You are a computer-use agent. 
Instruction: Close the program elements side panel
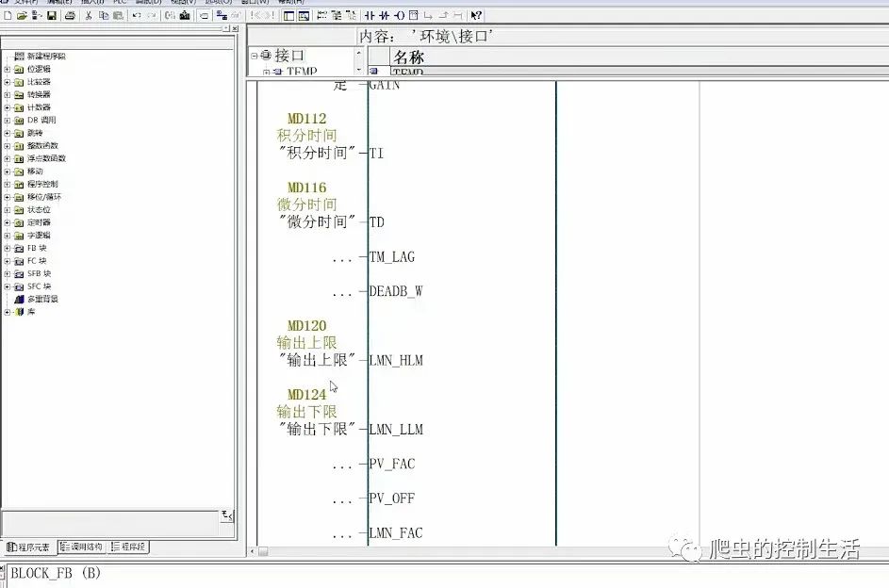236,28
